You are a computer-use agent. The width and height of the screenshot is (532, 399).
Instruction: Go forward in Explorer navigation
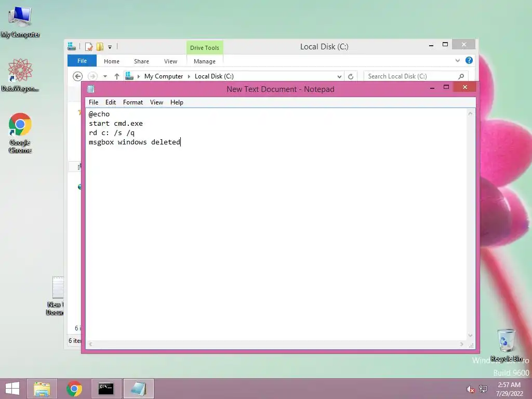[x=92, y=76]
